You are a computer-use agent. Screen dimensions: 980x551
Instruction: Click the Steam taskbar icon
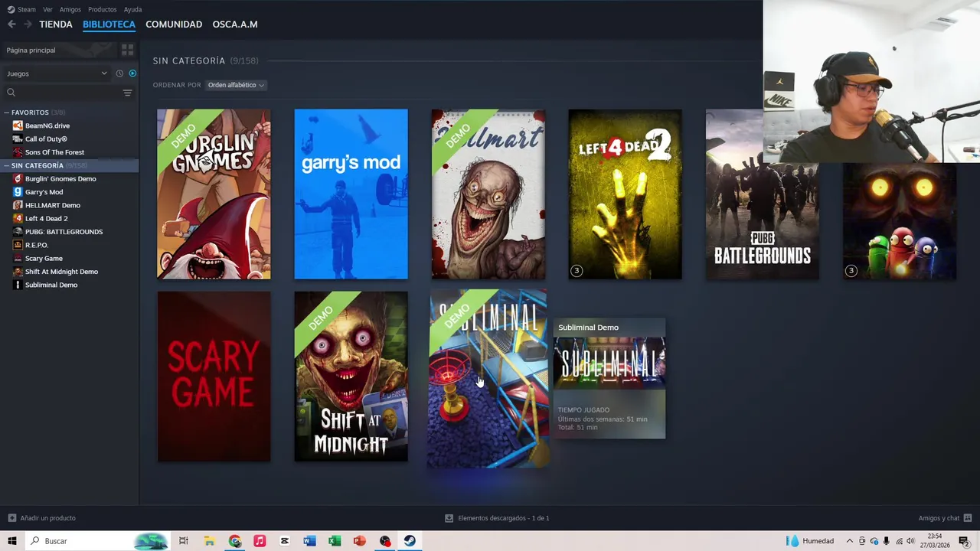(x=410, y=541)
